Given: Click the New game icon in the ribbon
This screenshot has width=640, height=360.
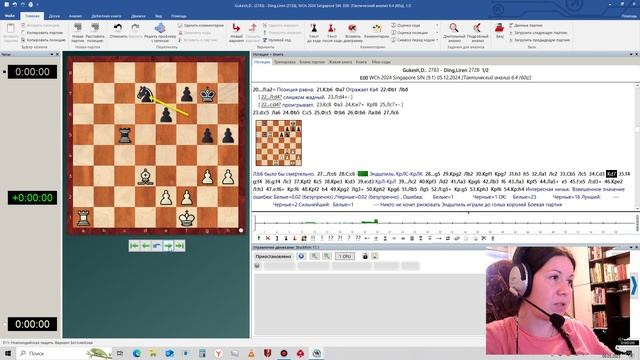Looking at the screenshot, I should 78,28.
